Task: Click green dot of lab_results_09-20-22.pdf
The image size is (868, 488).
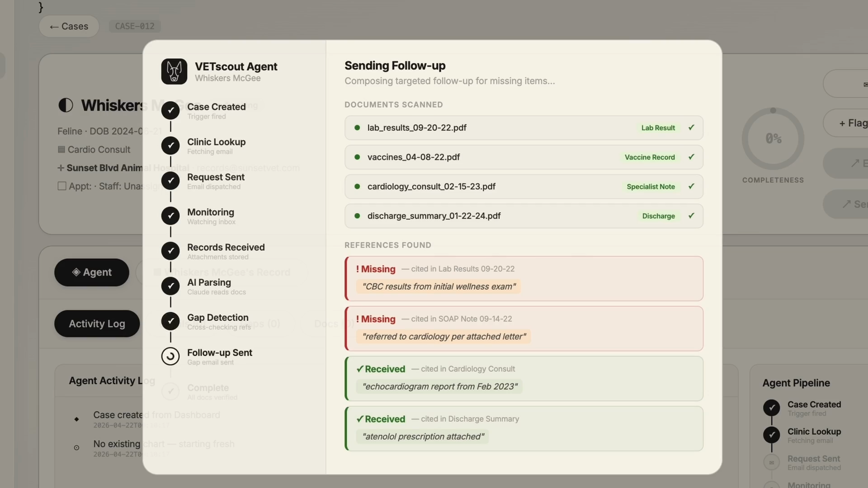Action: tap(357, 128)
